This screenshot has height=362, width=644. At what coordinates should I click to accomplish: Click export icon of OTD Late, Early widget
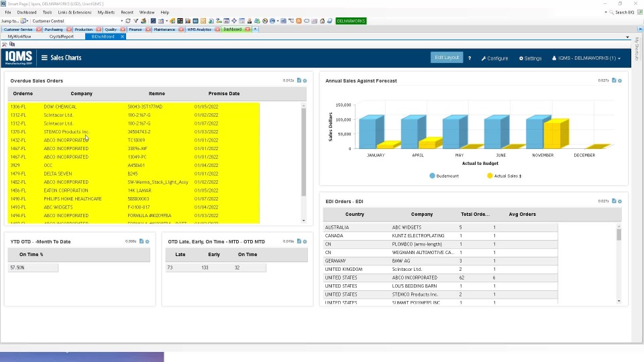point(299,241)
